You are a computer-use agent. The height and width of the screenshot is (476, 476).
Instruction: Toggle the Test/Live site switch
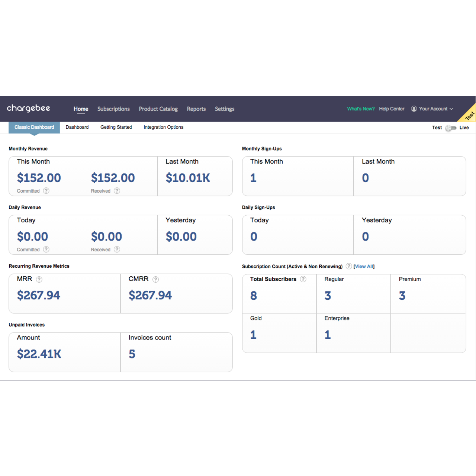tap(451, 128)
